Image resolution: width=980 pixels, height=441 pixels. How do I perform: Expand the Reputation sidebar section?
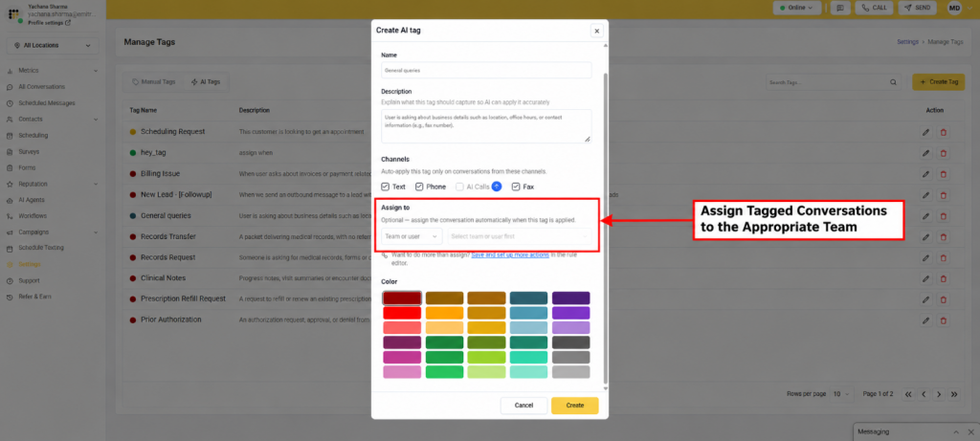[96, 185]
